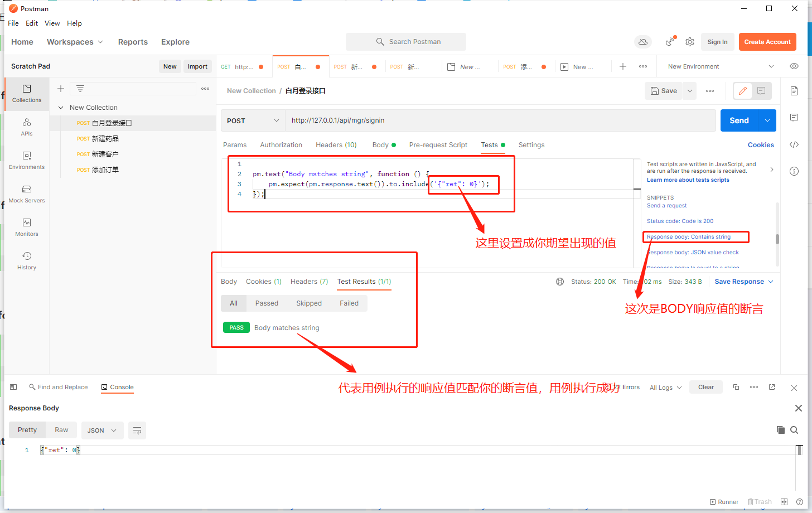Switch to the response Headers (7) tab
The image size is (812, 513).
tap(309, 282)
